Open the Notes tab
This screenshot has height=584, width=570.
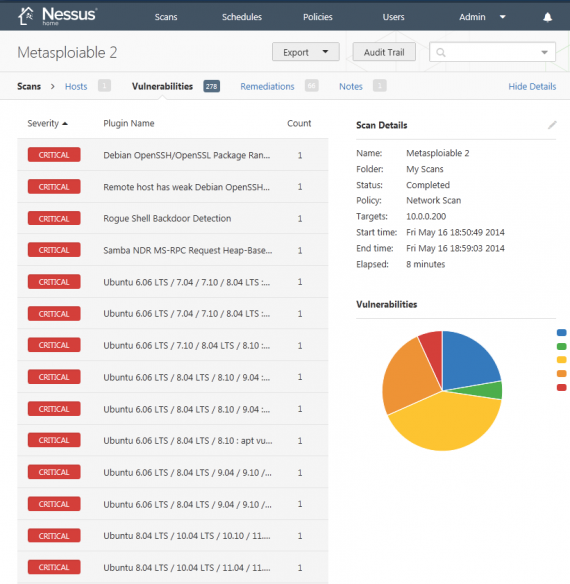click(351, 86)
